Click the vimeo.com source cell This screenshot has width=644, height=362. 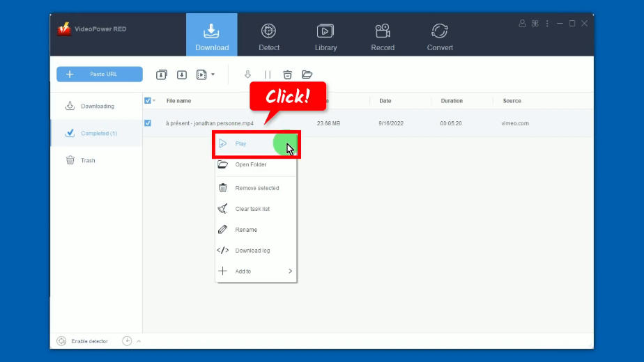(515, 123)
